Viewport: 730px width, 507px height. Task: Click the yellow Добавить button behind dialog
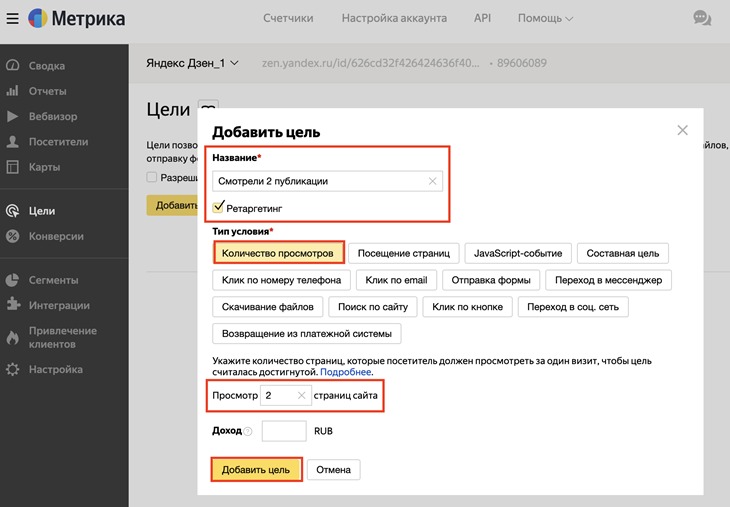tap(172, 205)
